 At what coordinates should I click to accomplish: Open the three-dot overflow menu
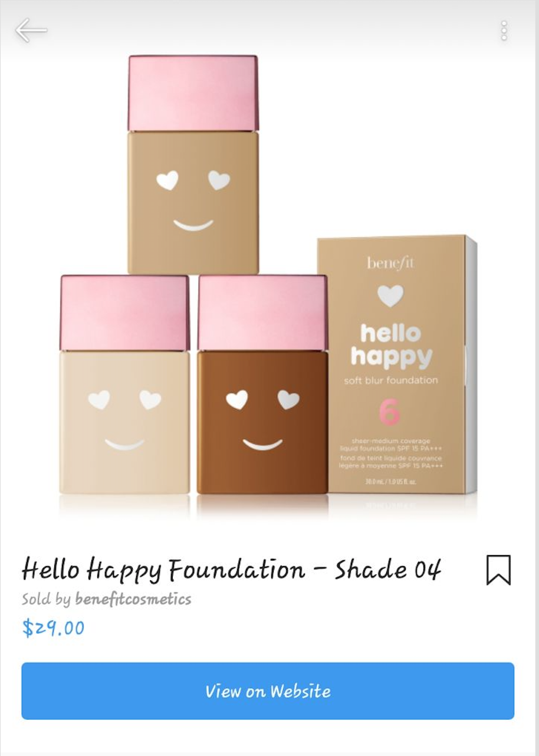[x=504, y=31]
